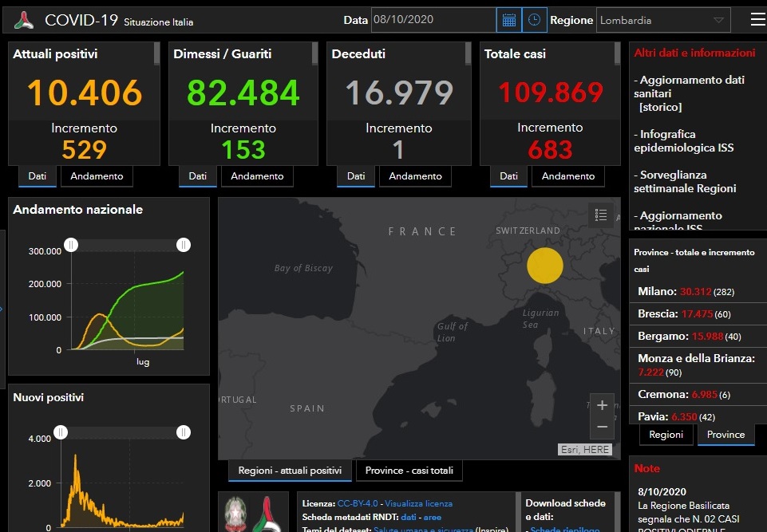This screenshot has height=532, width=767.
Task: Click the clock time icon
Action: (x=535, y=20)
